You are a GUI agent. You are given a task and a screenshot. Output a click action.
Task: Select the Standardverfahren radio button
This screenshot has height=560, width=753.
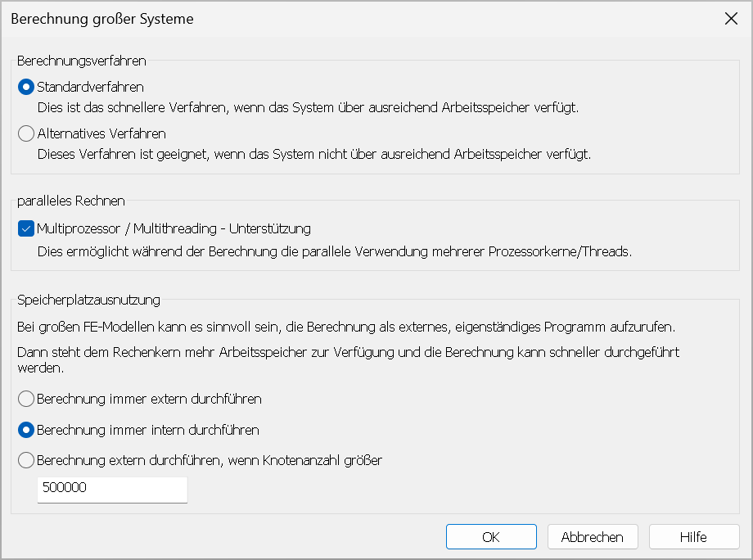tap(26, 87)
